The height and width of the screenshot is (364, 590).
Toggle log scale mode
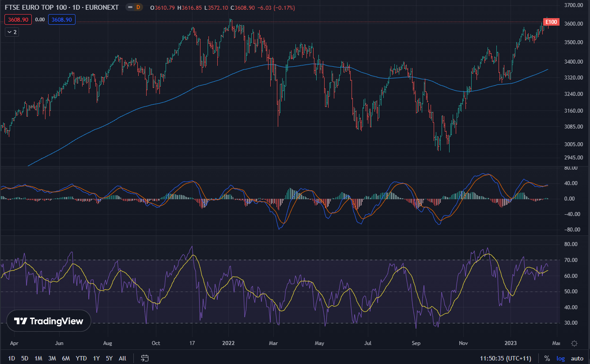point(560,358)
